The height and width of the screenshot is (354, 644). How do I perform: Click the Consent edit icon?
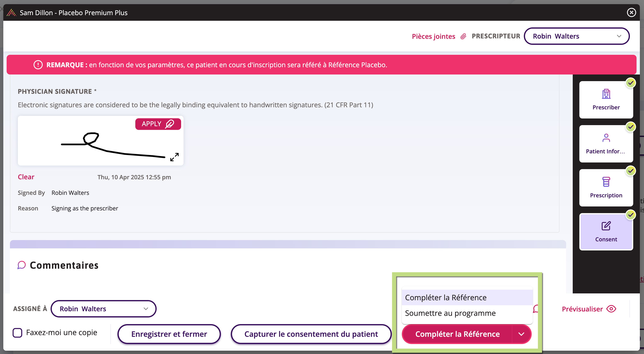[606, 226]
